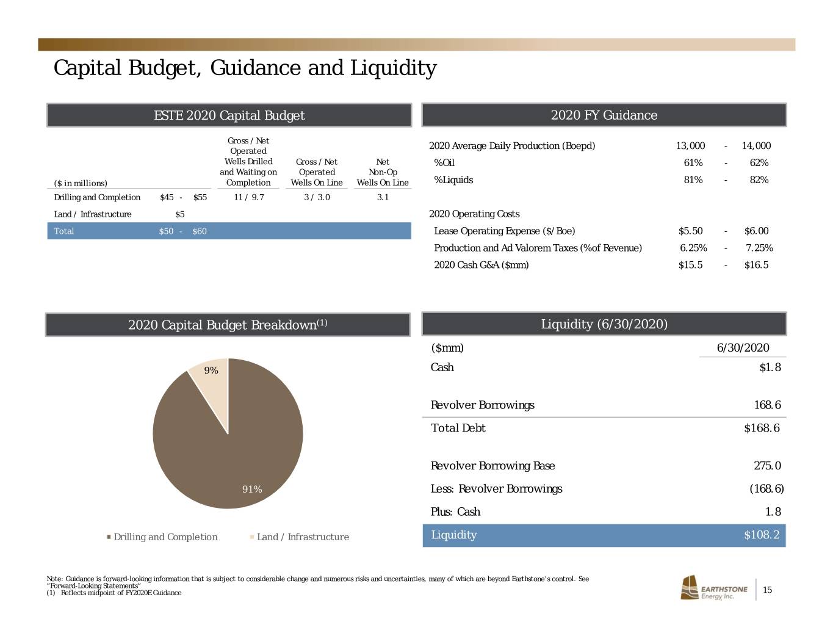Click the Net Non-Op Wells On Line column header

[383, 172]
